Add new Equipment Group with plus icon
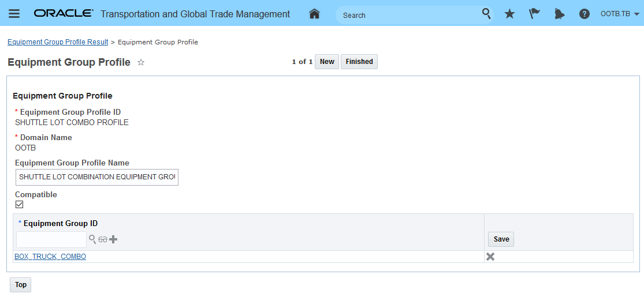Viewport: 644px width, 301px height. point(113,239)
